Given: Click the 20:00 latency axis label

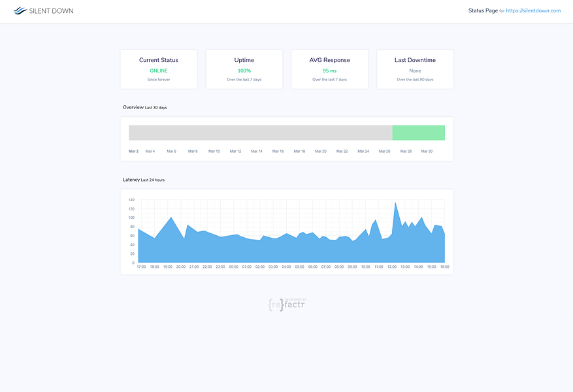Looking at the screenshot, I should [181, 267].
